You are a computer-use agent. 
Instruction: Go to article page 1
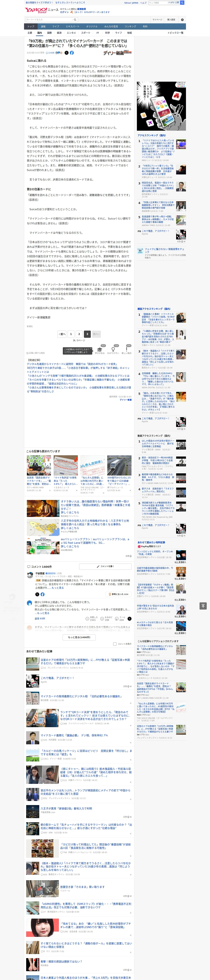[x=71, y=334]
